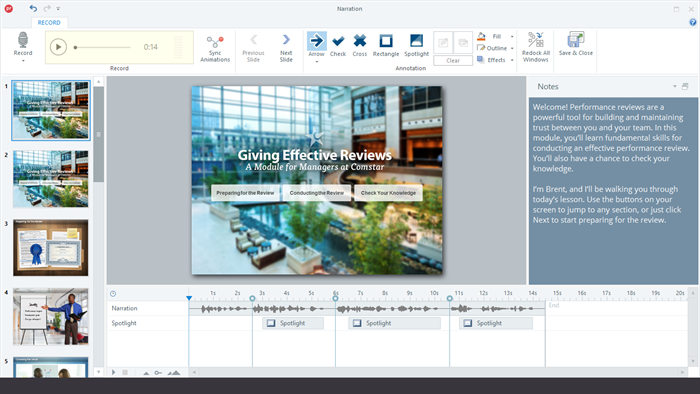
Task: Click the Redo arrow in title bar
Action: [47, 8]
